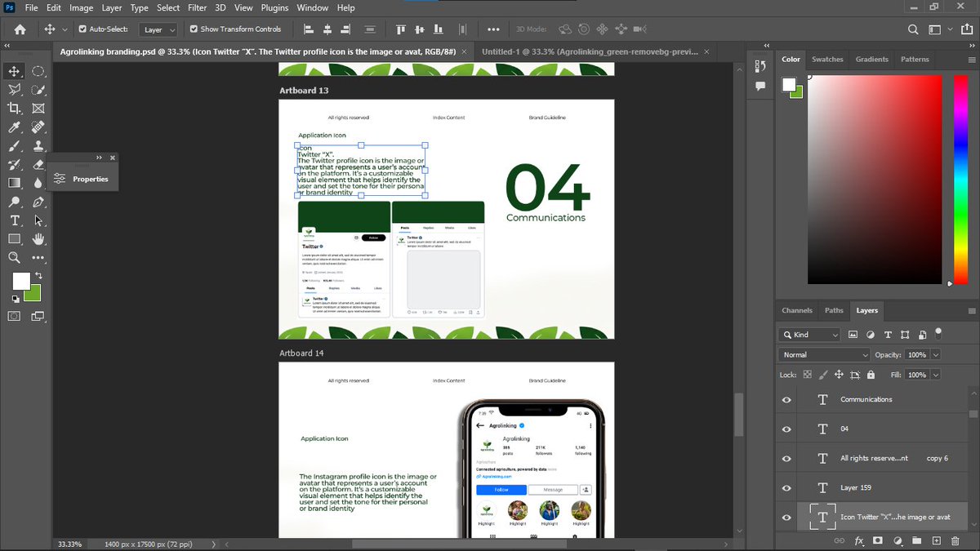The width and height of the screenshot is (980, 551).
Task: Click the Delete layer trash icon
Action: (x=956, y=540)
